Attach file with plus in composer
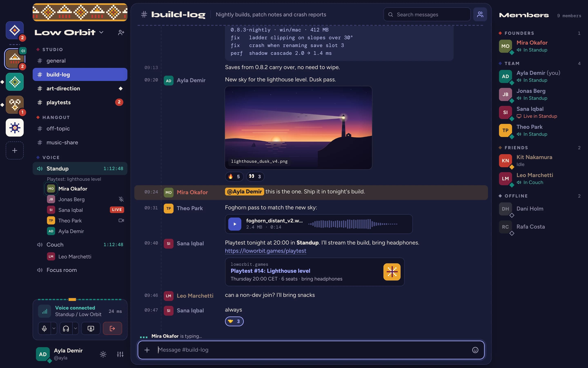 (x=147, y=350)
